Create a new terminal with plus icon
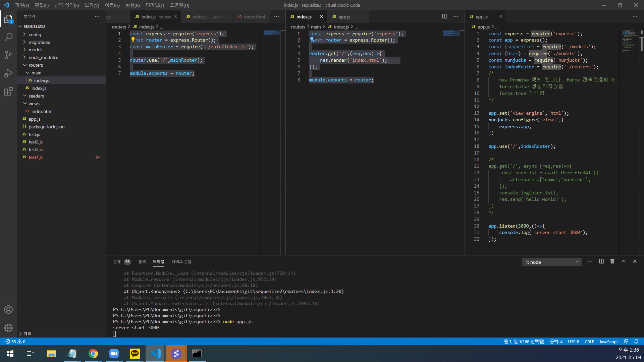 (x=590, y=261)
